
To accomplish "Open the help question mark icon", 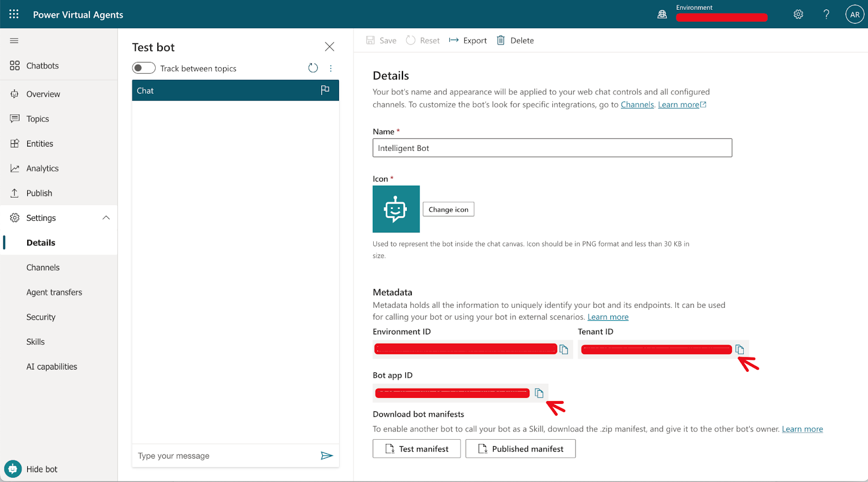I will pos(826,15).
